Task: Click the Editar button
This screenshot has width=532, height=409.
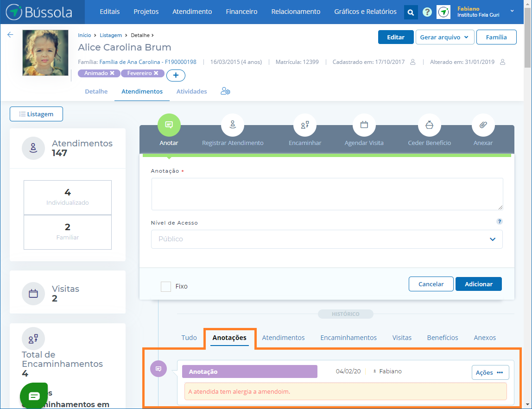Action: pyautogui.click(x=396, y=38)
